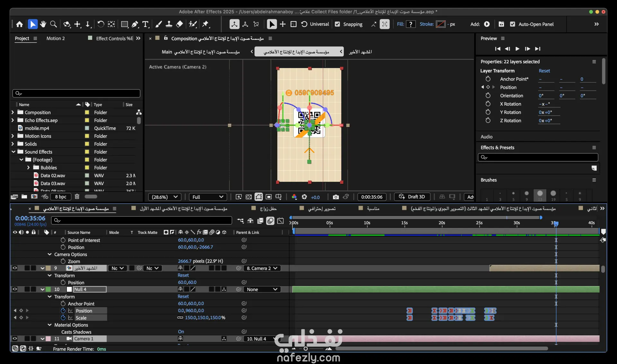Delete selected project item with trash icon
Viewport: 617px width, 364px height.
pyautogui.click(x=77, y=196)
